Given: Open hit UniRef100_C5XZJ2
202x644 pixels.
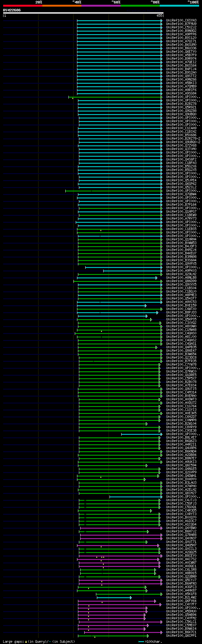Looking at the screenshot, I should tap(181, 27).
